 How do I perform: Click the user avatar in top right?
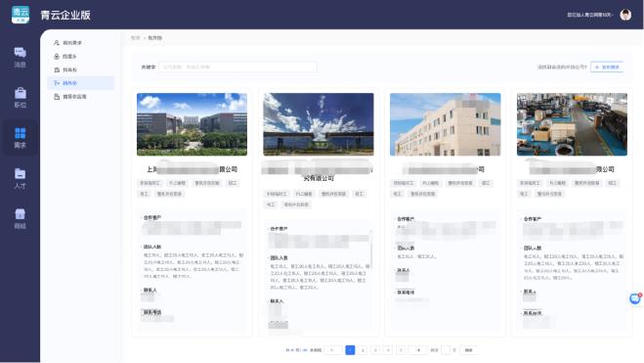tap(625, 15)
